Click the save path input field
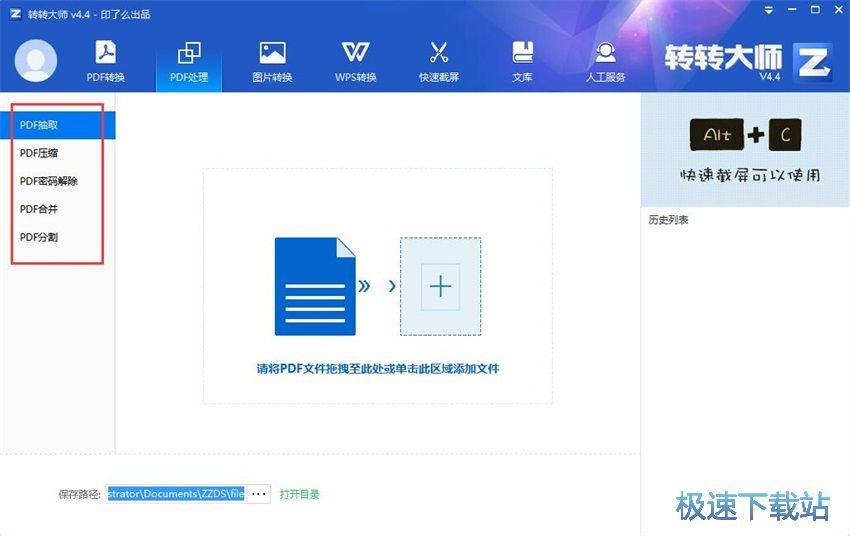 pyautogui.click(x=176, y=494)
